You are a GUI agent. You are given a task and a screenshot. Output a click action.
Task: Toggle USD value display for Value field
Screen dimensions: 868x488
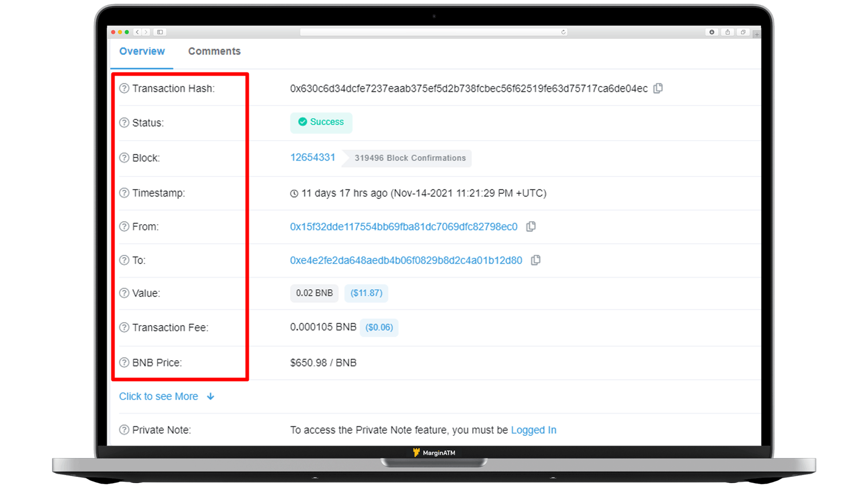point(366,292)
